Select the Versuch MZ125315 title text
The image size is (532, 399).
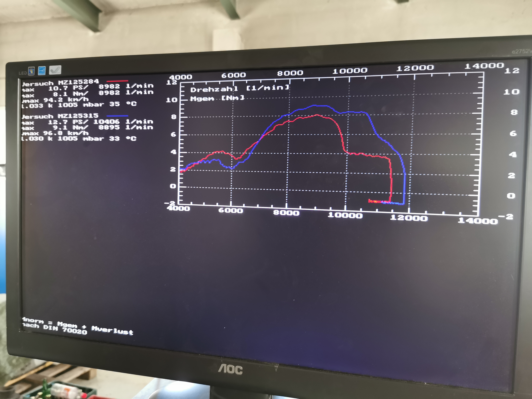click(x=60, y=116)
